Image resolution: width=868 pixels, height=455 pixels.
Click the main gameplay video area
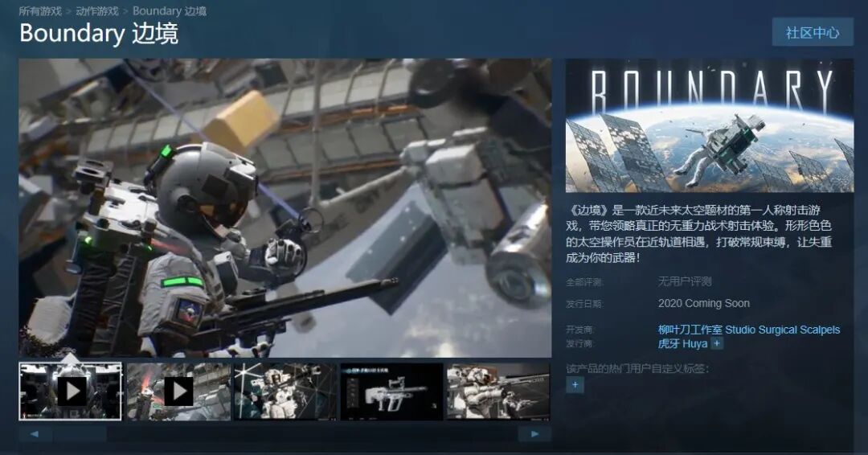pyautogui.click(x=285, y=207)
